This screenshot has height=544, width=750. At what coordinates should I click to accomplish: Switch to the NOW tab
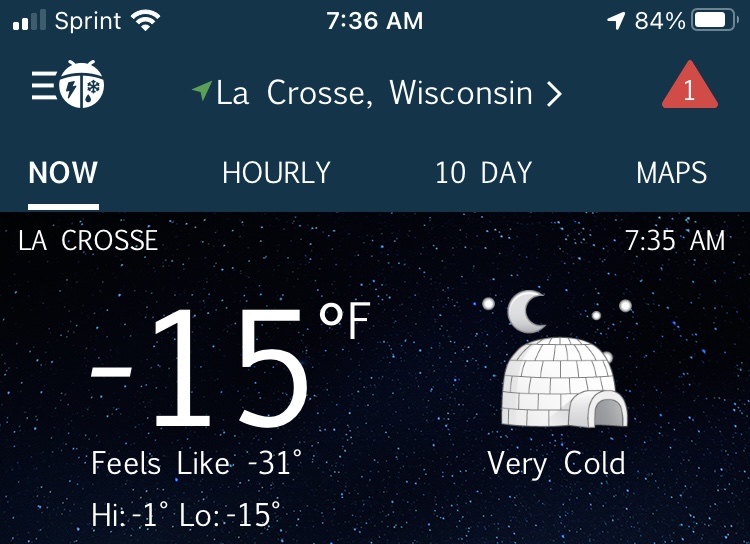click(x=63, y=173)
